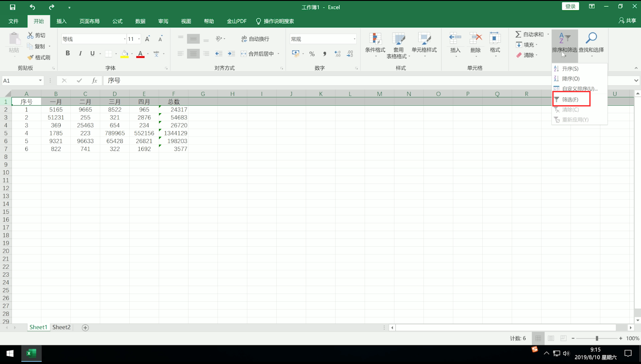Viewport: 641px width, 364px height.
Task: Click the decrease decimal icon
Action: [x=350, y=54]
